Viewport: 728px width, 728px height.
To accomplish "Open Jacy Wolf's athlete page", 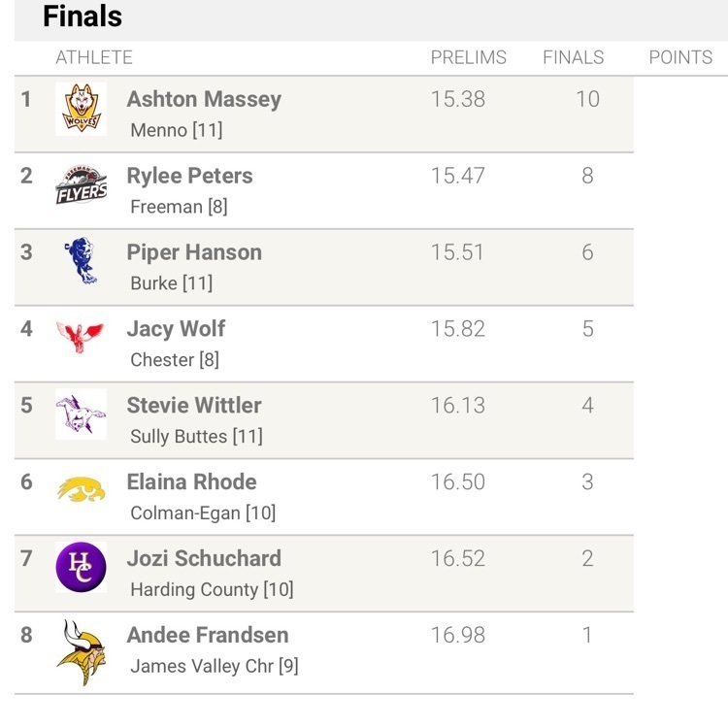I will (176, 329).
